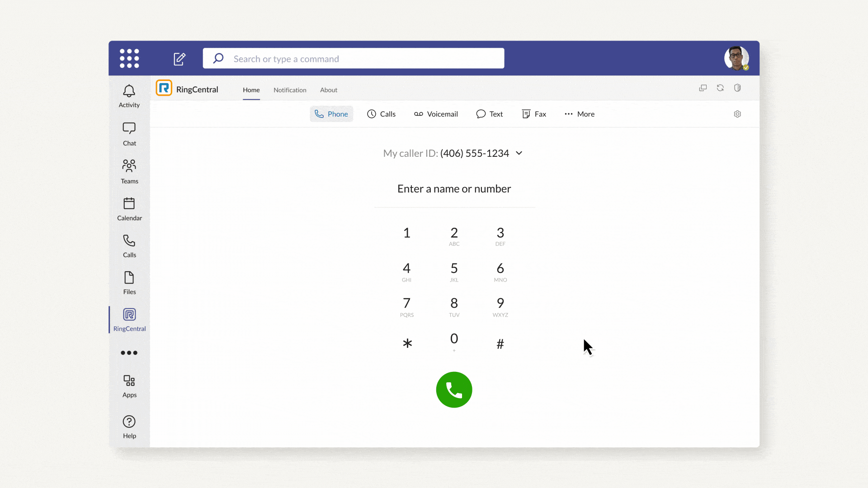868x488 pixels.
Task: Click the green call button
Action: [454, 389]
